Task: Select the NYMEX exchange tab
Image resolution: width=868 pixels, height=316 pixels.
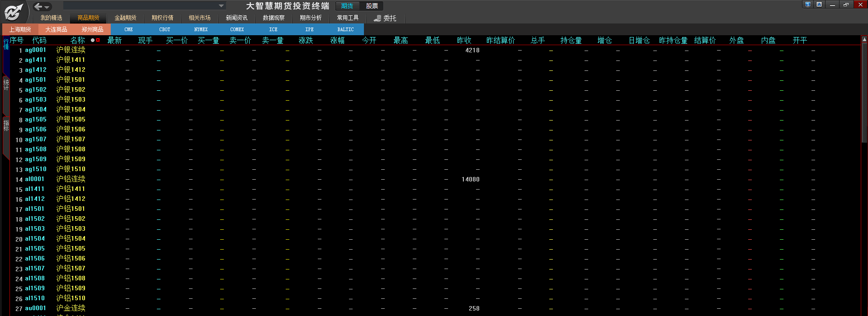Action: click(201, 29)
